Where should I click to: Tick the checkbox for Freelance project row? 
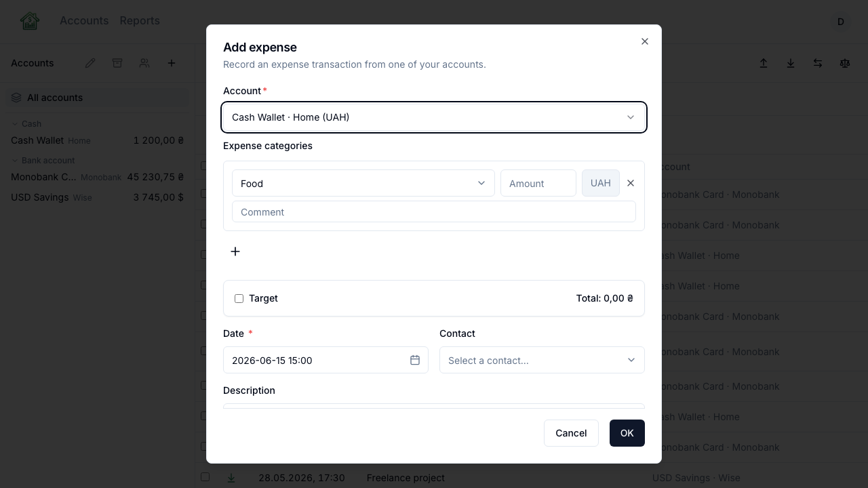tap(205, 477)
